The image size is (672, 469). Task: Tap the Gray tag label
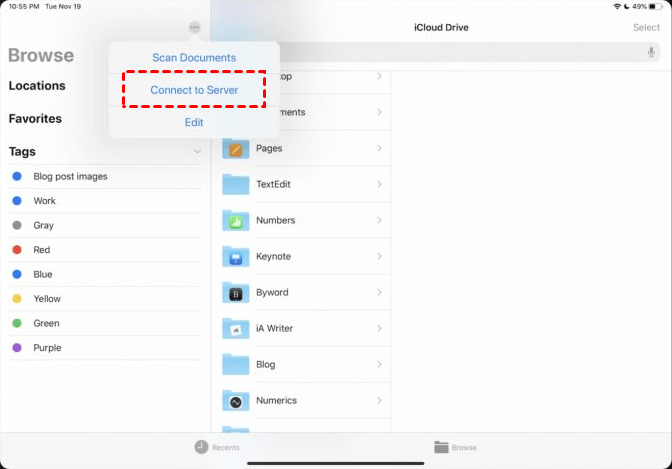pos(44,225)
